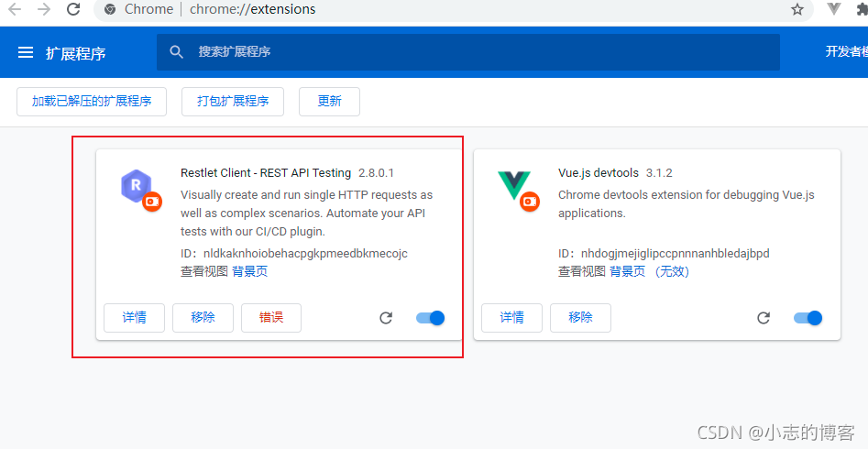Bookmark this page with the star icon

point(797,9)
